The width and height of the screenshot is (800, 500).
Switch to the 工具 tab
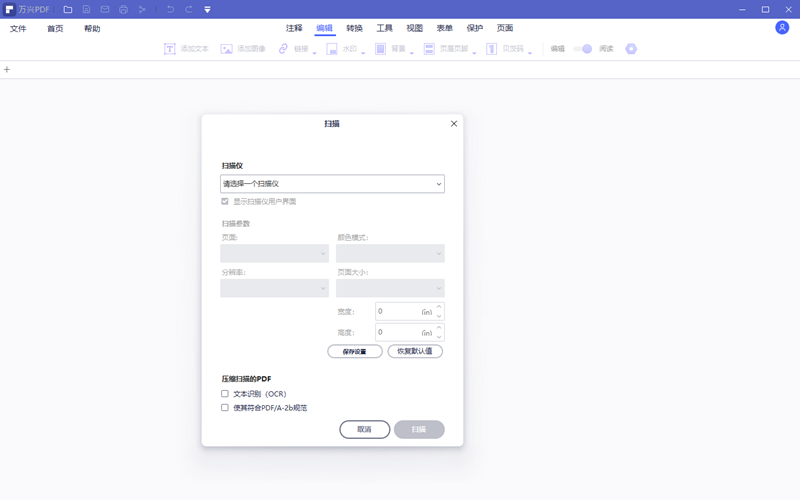tap(385, 28)
